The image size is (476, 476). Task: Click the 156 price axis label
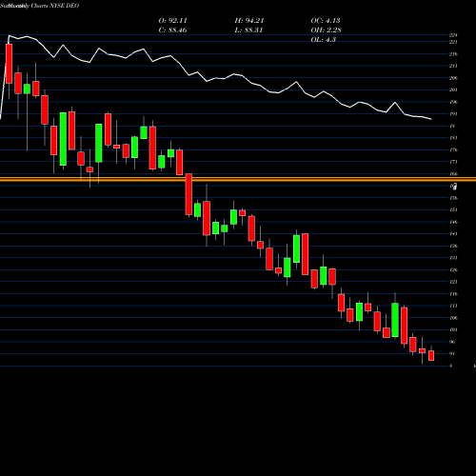[x=453, y=198]
